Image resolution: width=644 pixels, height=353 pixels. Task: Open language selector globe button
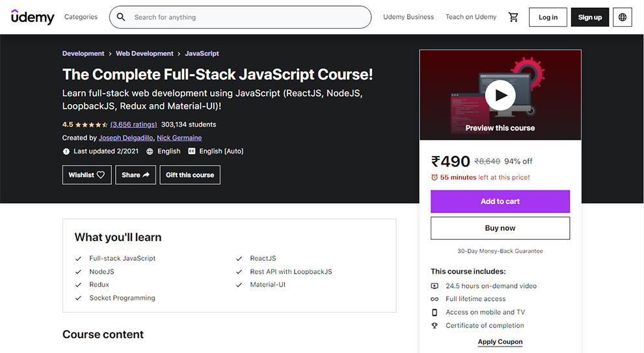[623, 17]
